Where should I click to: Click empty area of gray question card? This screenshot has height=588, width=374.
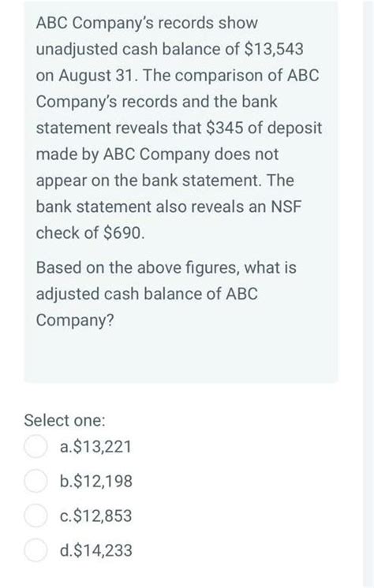(180, 356)
